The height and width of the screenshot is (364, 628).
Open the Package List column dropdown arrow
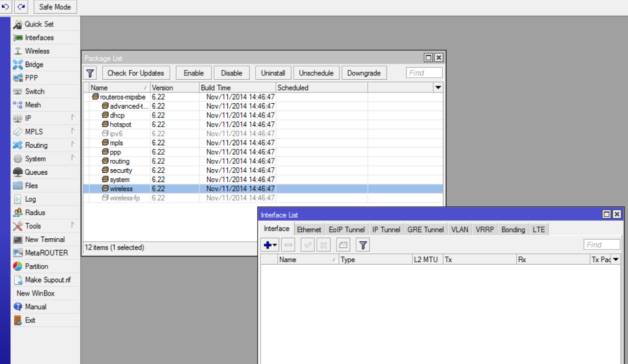point(438,88)
